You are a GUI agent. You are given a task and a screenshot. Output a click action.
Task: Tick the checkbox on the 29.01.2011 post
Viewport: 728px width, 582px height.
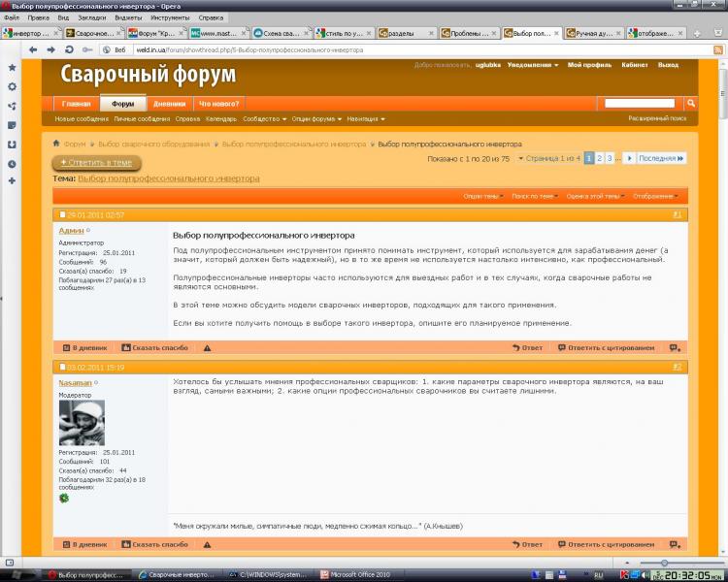[63, 214]
